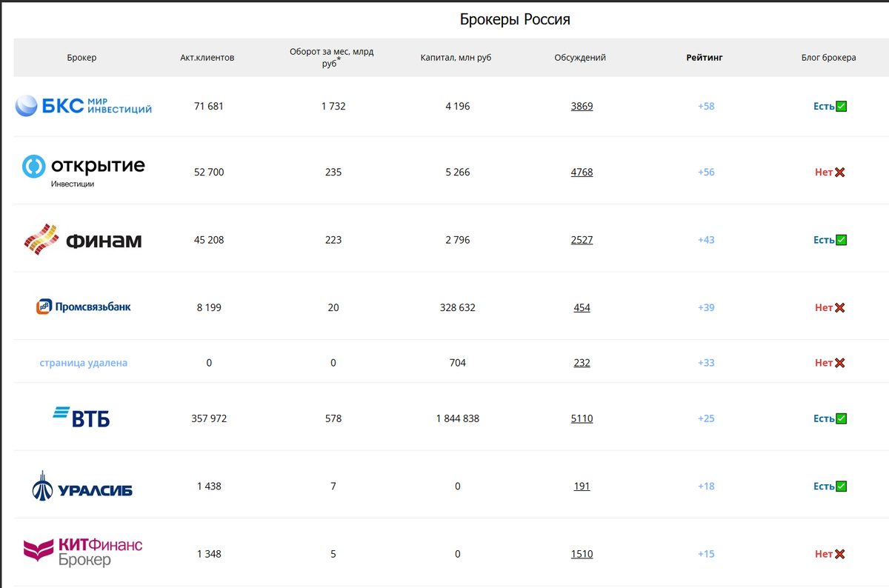The image size is (889, 588).
Task: Select the Промсвязьбанк logo
Action: coord(83,307)
